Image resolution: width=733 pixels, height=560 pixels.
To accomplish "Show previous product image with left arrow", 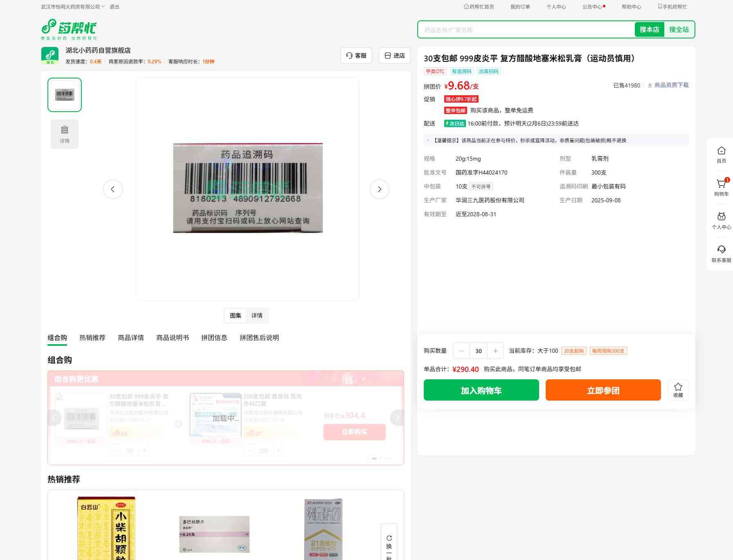I will pos(113,189).
